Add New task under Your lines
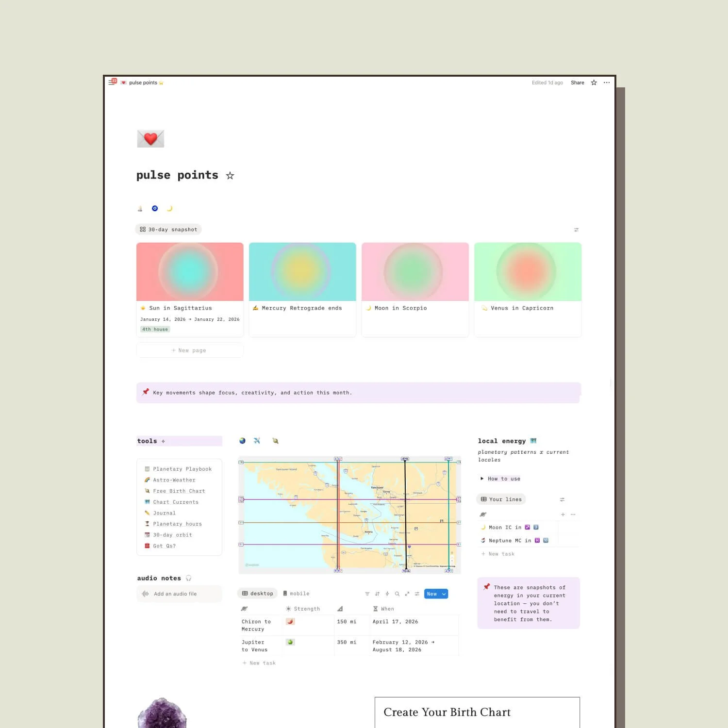This screenshot has width=728, height=728. tap(497, 554)
